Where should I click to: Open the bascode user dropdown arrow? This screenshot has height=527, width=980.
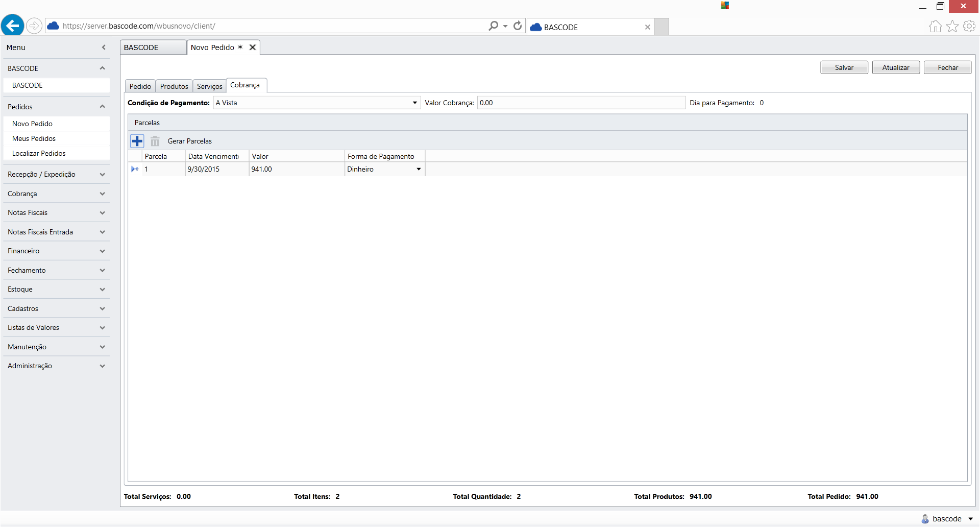(971, 519)
